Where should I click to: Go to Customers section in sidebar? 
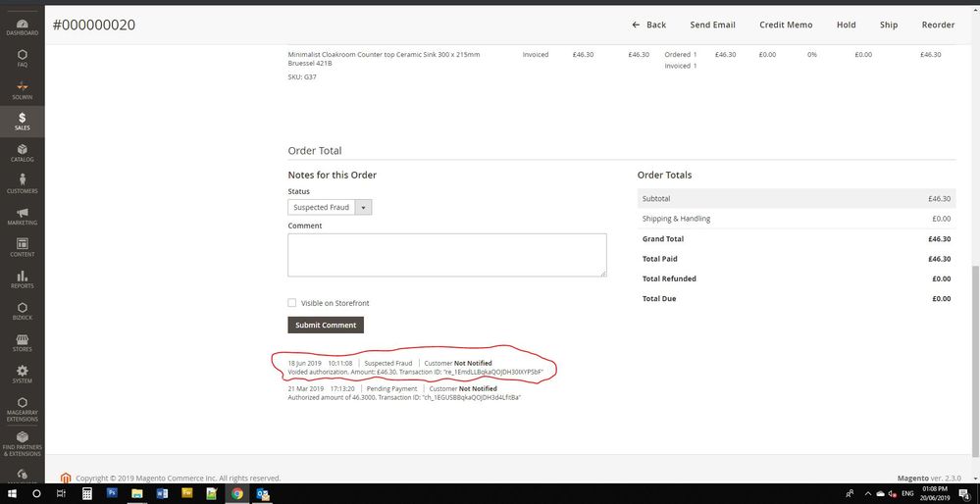point(22,184)
